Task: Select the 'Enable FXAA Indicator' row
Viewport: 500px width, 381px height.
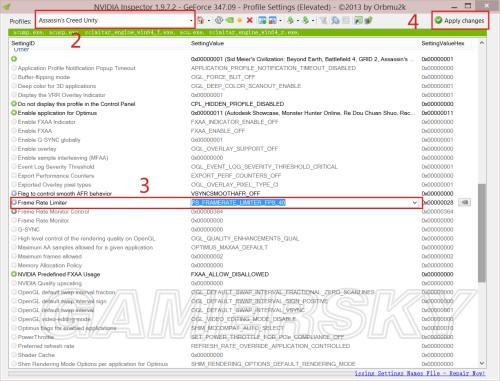Action: pyautogui.click(x=243, y=122)
